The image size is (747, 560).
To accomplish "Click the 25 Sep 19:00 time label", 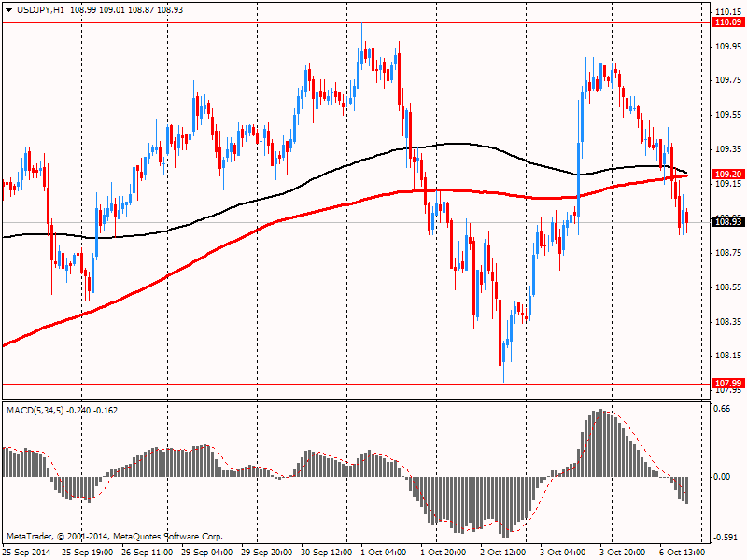I will [87, 553].
